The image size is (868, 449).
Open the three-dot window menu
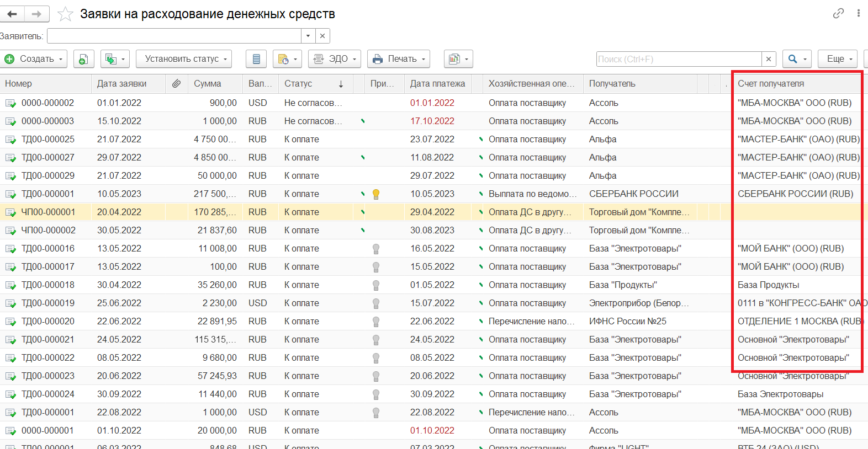pyautogui.click(x=859, y=13)
